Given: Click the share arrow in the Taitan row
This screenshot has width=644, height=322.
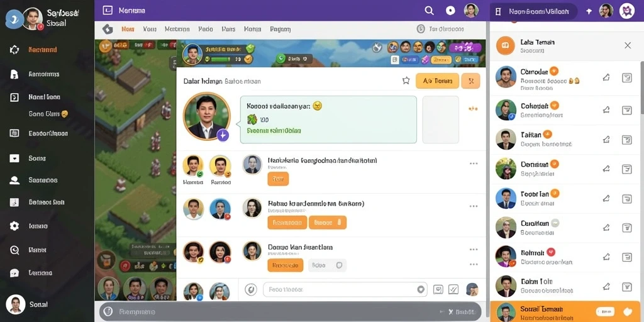Looking at the screenshot, I should tap(606, 140).
